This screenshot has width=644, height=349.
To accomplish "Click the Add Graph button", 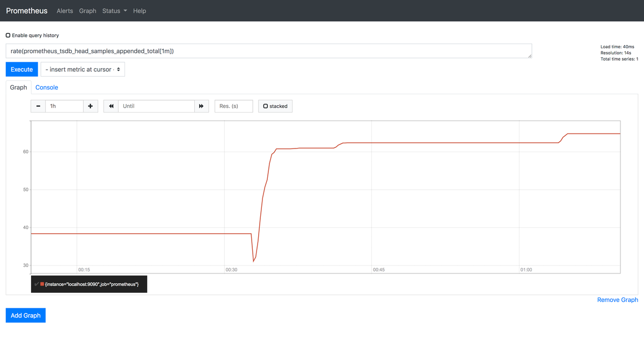I will click(26, 315).
